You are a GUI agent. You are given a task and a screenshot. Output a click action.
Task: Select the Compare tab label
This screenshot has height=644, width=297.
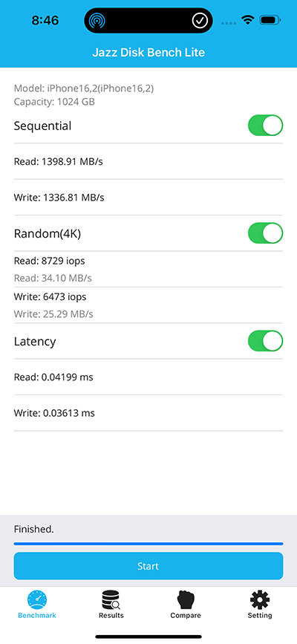pyautogui.click(x=186, y=615)
